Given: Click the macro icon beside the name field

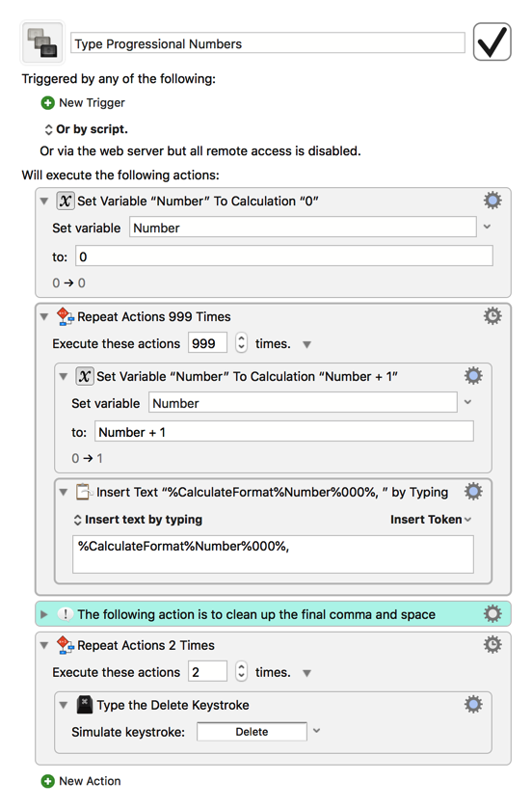Looking at the screenshot, I should [x=42, y=42].
